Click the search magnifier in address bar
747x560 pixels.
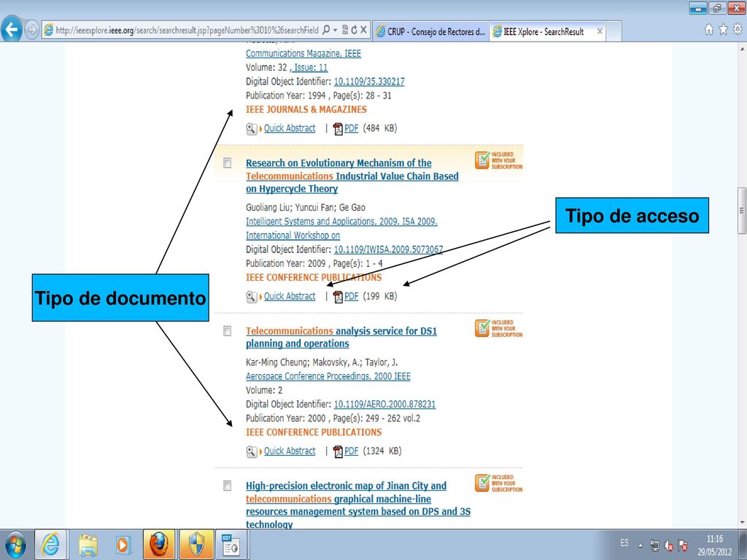click(x=326, y=30)
